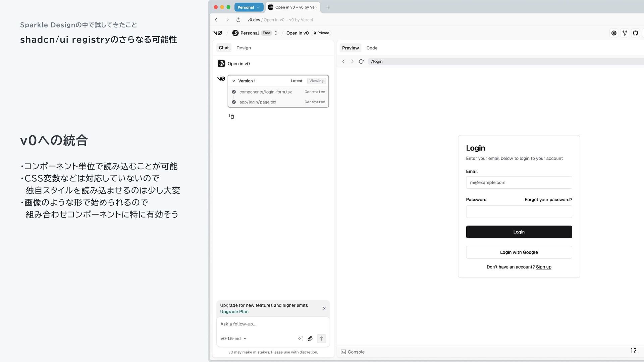644x362 pixels.
Task: Switch to the Chat tab
Action: coord(224,48)
